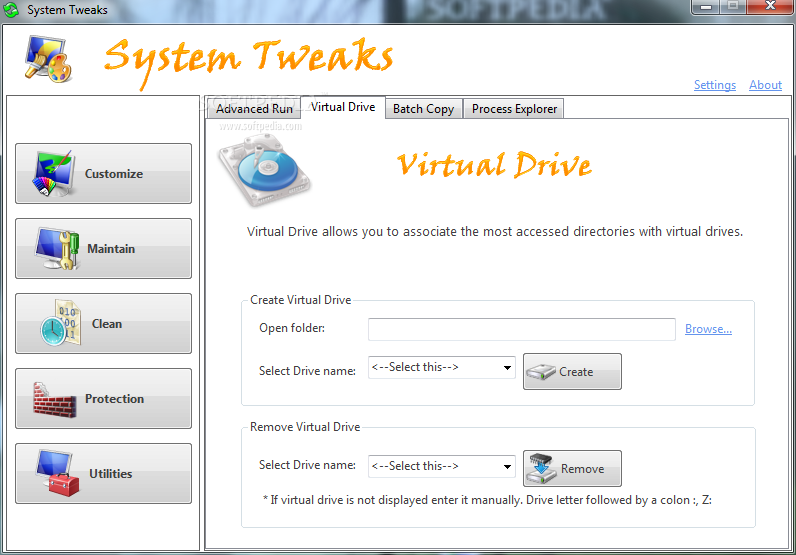Browse for a folder to mount
The height and width of the screenshot is (555, 796).
708,329
